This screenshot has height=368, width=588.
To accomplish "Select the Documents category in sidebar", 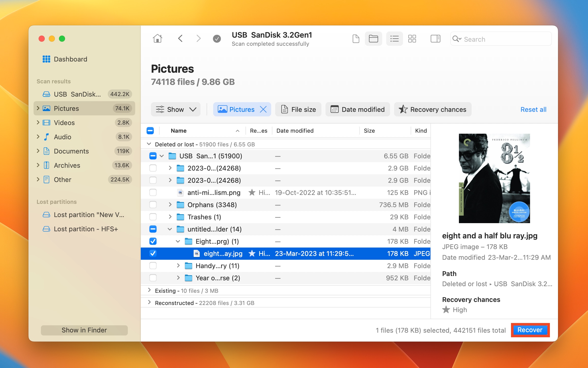I will pos(71,151).
